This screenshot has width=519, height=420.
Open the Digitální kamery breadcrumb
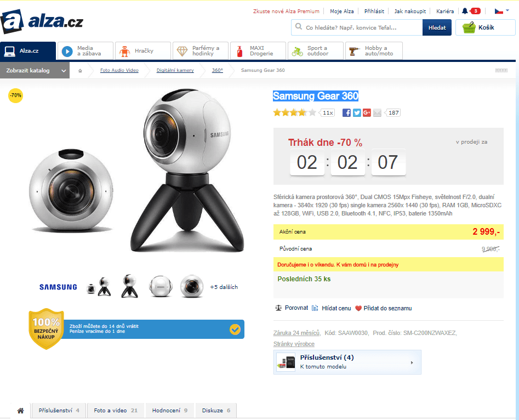(x=175, y=70)
